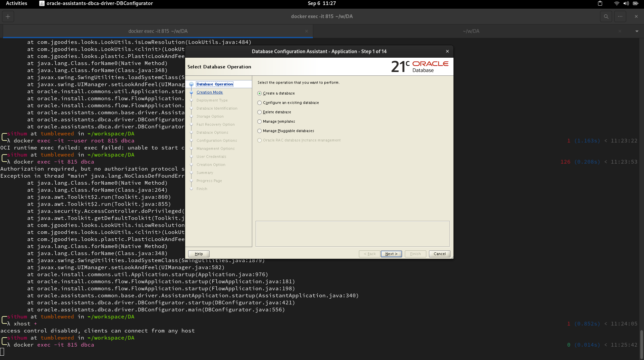Screen dimensions: 644x360
Task: Click the battery icon in the top bar
Action: [636, 3]
